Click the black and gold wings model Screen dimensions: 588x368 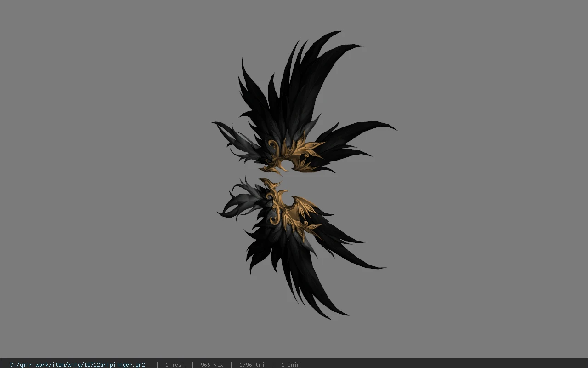303,175
